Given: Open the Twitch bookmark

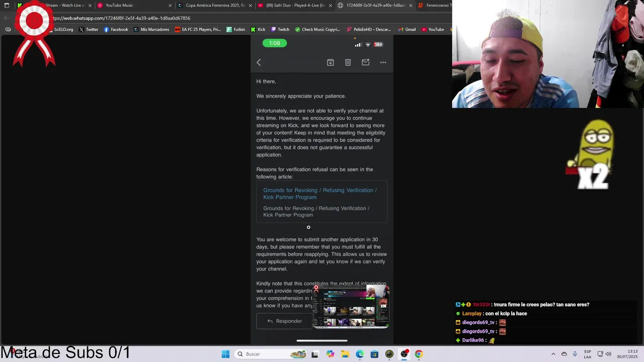Looking at the screenshot, I should 280,30.
